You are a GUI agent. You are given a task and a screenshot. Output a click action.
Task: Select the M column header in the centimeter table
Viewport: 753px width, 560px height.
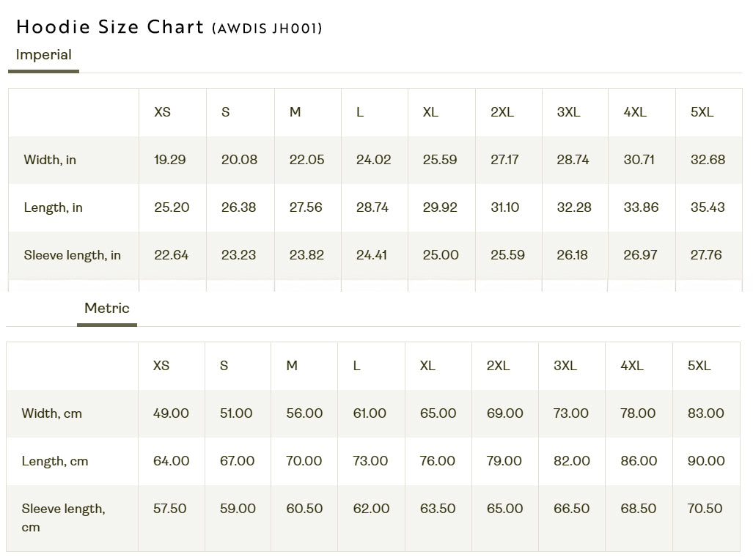(292, 366)
